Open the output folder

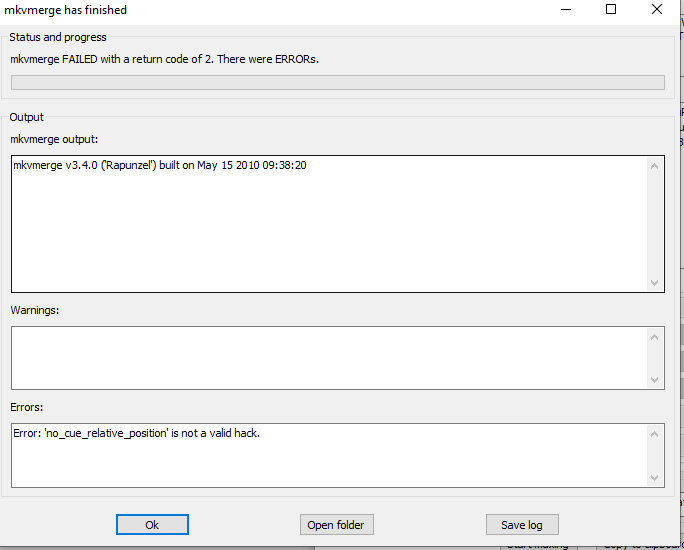click(x=336, y=525)
